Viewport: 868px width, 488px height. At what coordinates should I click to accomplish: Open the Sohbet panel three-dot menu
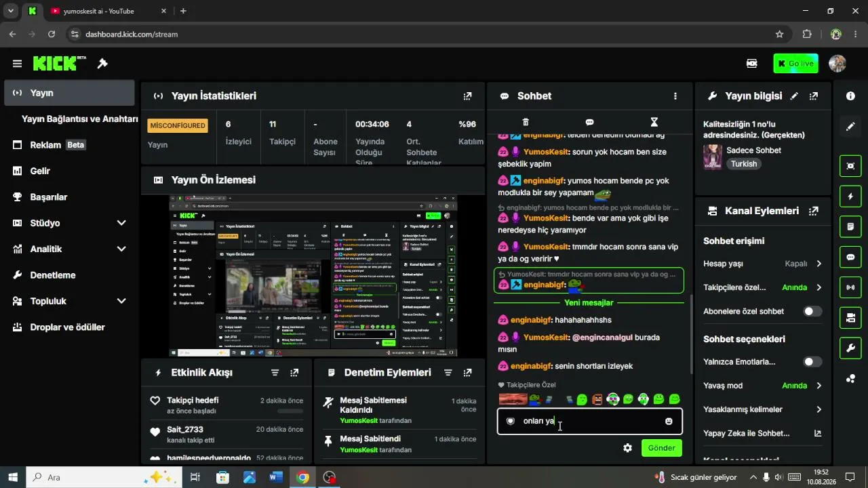(x=675, y=96)
